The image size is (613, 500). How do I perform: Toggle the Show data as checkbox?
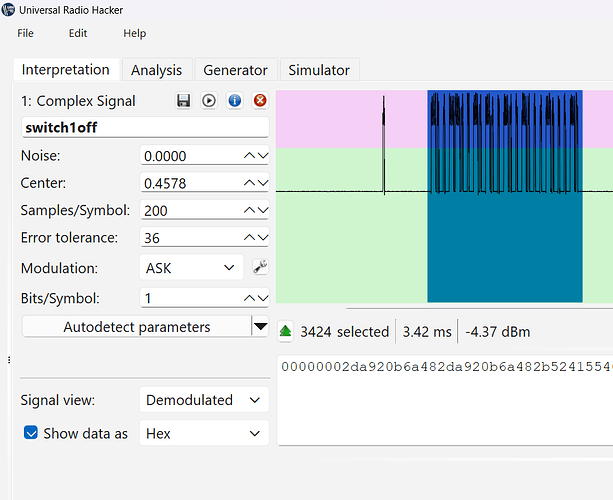31,433
